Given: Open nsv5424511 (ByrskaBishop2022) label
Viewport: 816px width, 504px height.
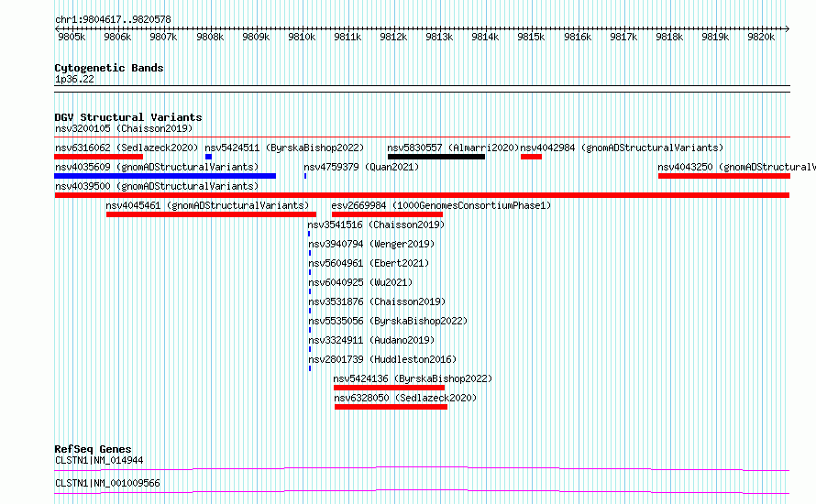Looking at the screenshot, I should coord(284,148).
